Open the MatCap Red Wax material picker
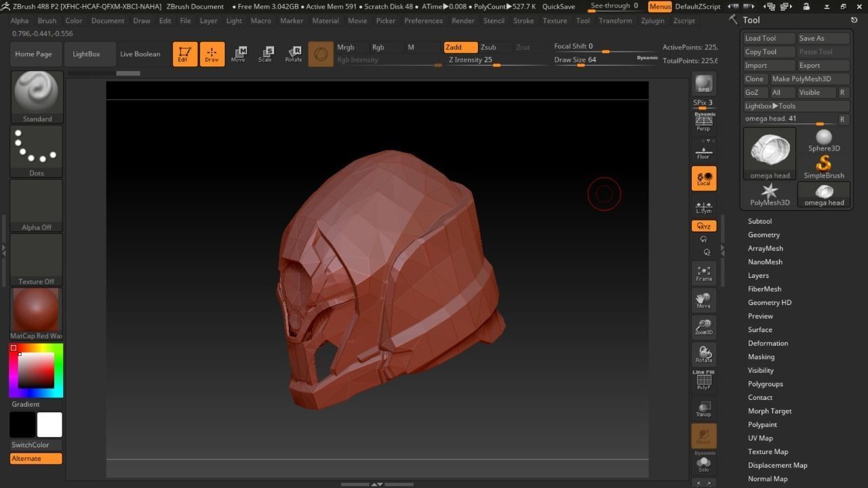Viewport: 868px width, 488px height. pyautogui.click(x=37, y=314)
